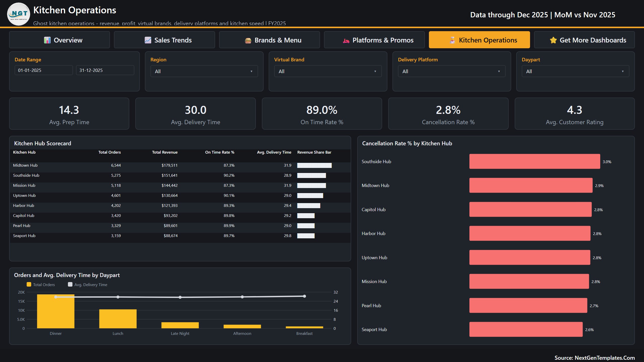
Task: Open Get More Dashboards tab
Action: coord(584,40)
